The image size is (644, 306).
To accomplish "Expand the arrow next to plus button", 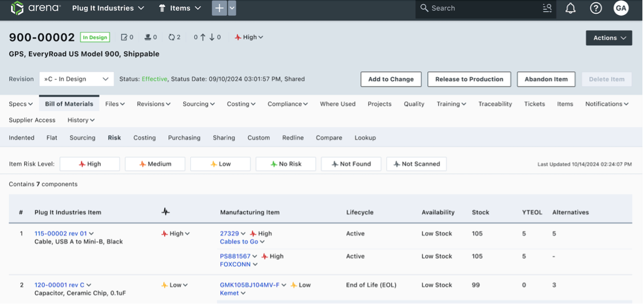I will [x=232, y=8].
